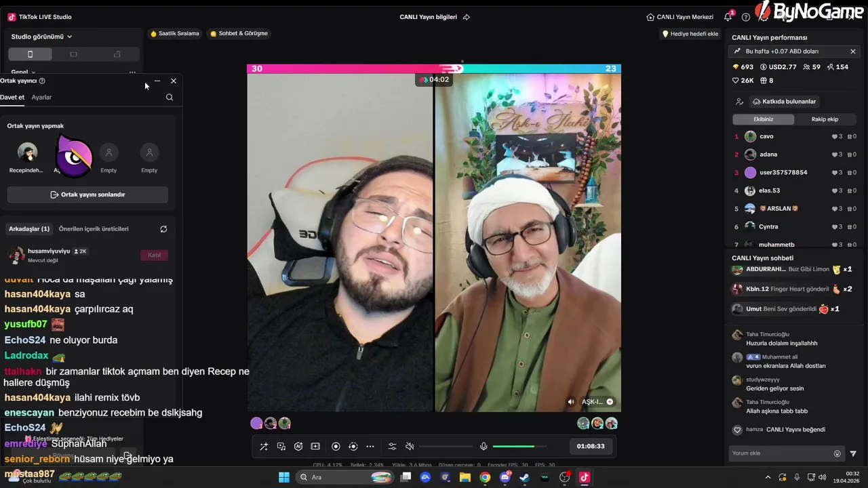This screenshot has width=868, height=488.
Task: Adjust the green microphone volume slider
Action: point(519,446)
